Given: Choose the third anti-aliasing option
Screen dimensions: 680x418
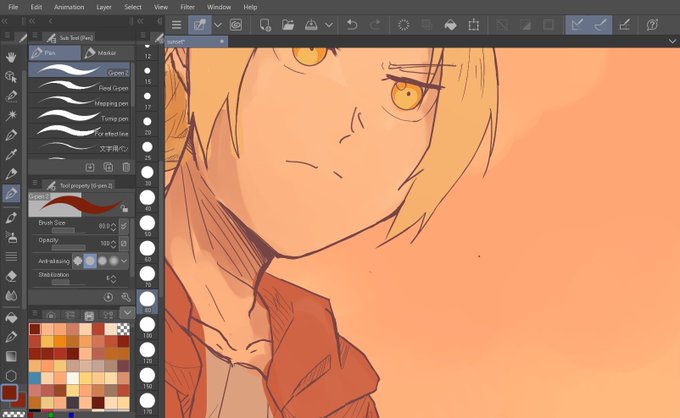Looking at the screenshot, I should point(102,261).
